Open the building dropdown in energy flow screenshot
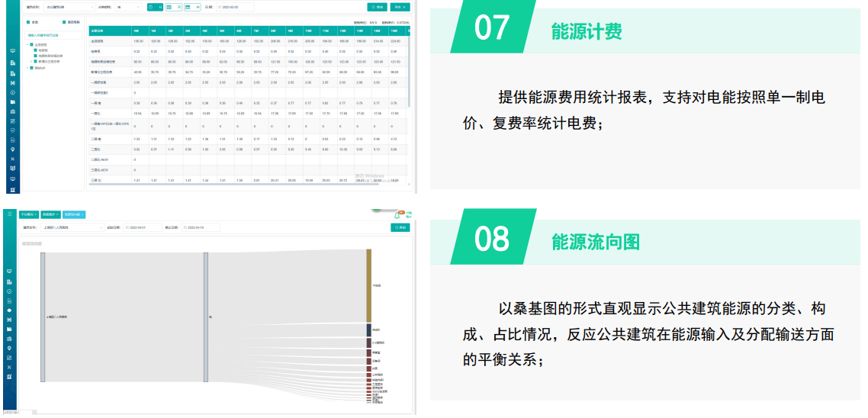 pyautogui.click(x=72, y=227)
